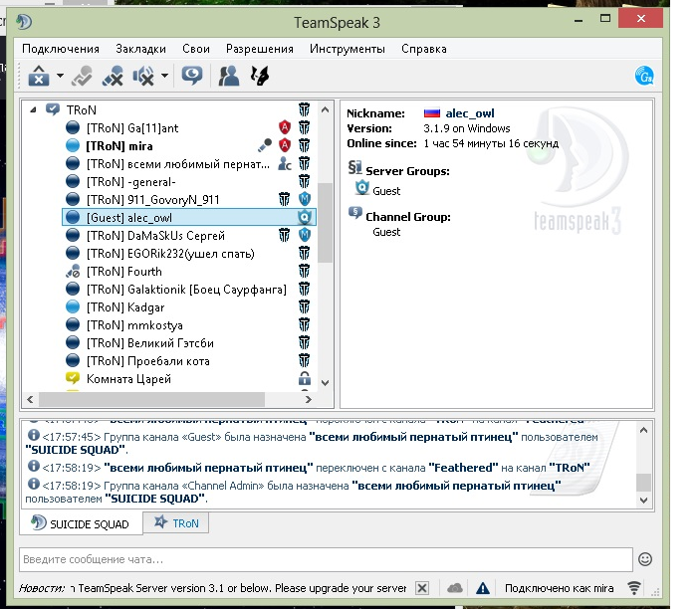
Task: Click the Russian flag next to alec_owl
Action: 432,113
